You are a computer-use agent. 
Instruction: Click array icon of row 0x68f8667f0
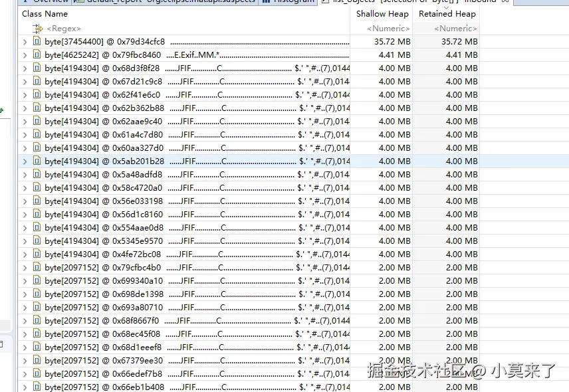37,320
